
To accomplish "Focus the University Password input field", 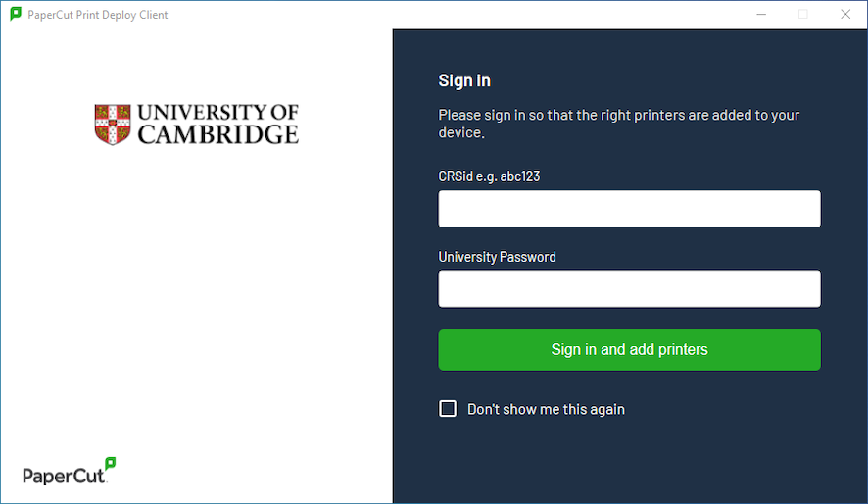I will point(629,288).
